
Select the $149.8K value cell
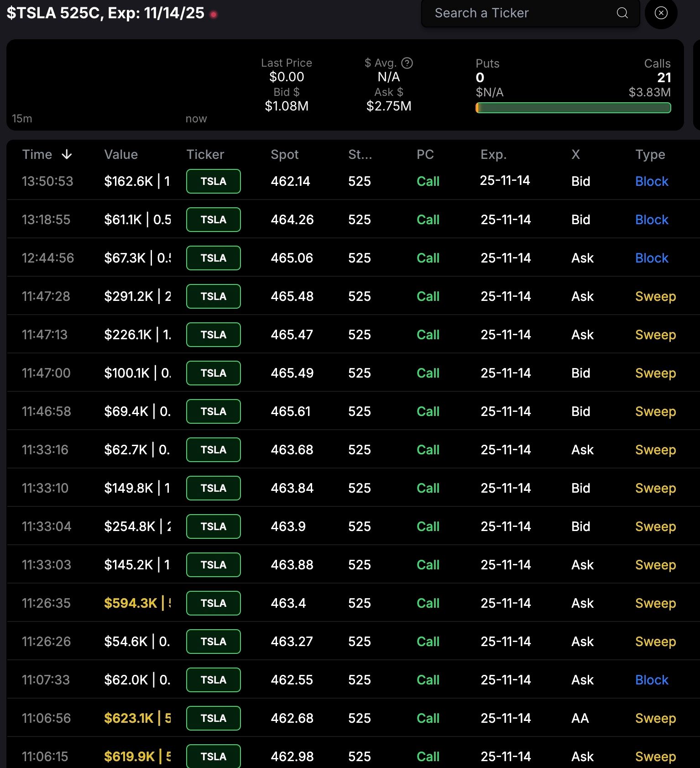coord(137,488)
